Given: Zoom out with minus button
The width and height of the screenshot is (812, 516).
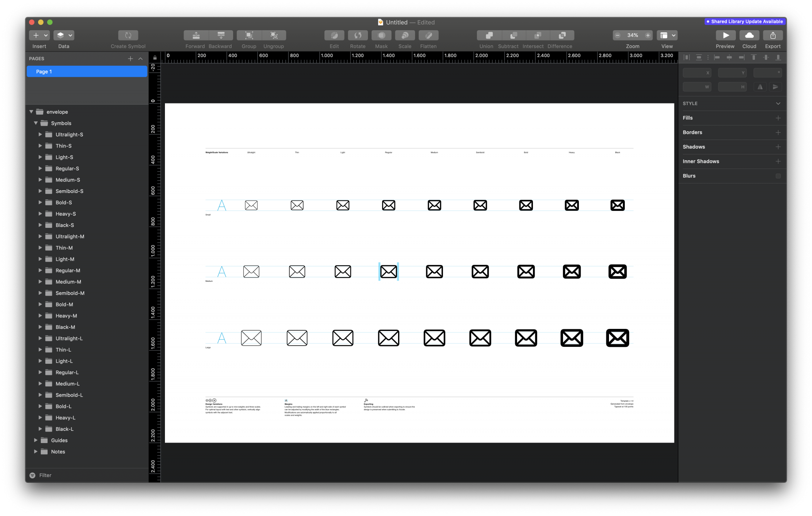Looking at the screenshot, I should tap(617, 35).
